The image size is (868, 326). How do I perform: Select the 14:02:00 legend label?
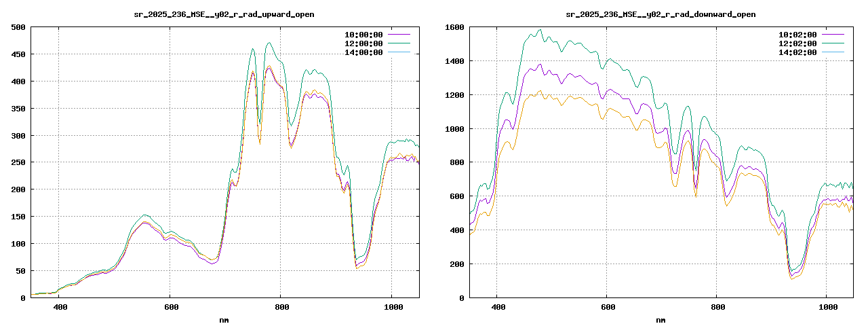(797, 52)
